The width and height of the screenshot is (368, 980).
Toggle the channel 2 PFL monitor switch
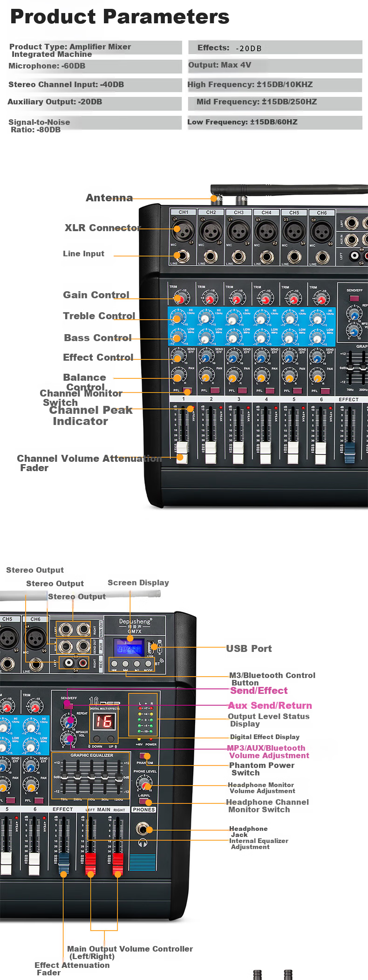point(215,391)
